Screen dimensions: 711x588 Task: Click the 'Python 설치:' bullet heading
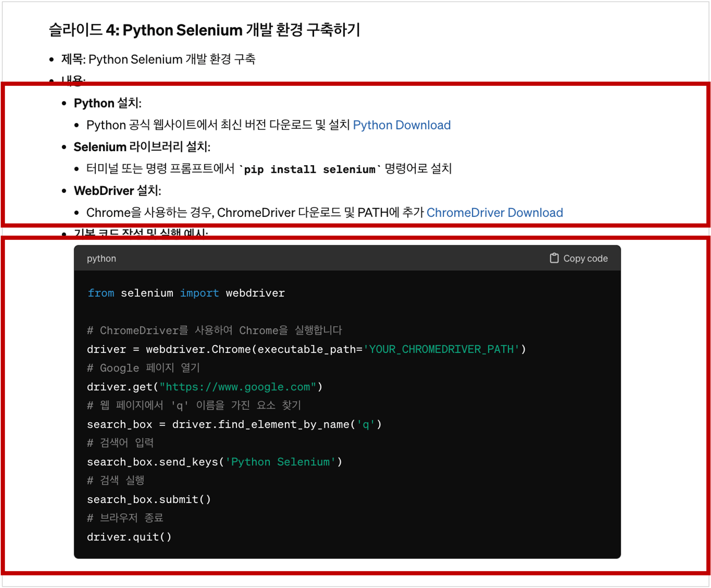tap(107, 103)
